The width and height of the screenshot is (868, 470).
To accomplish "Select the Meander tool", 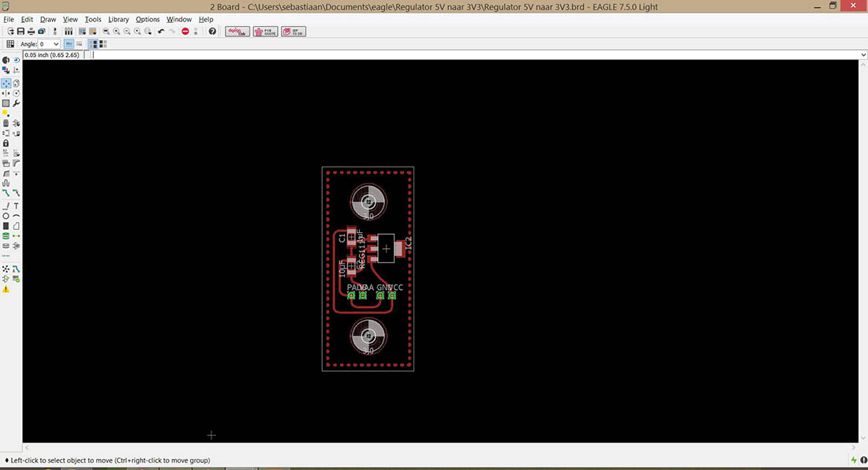I will pos(6,182).
